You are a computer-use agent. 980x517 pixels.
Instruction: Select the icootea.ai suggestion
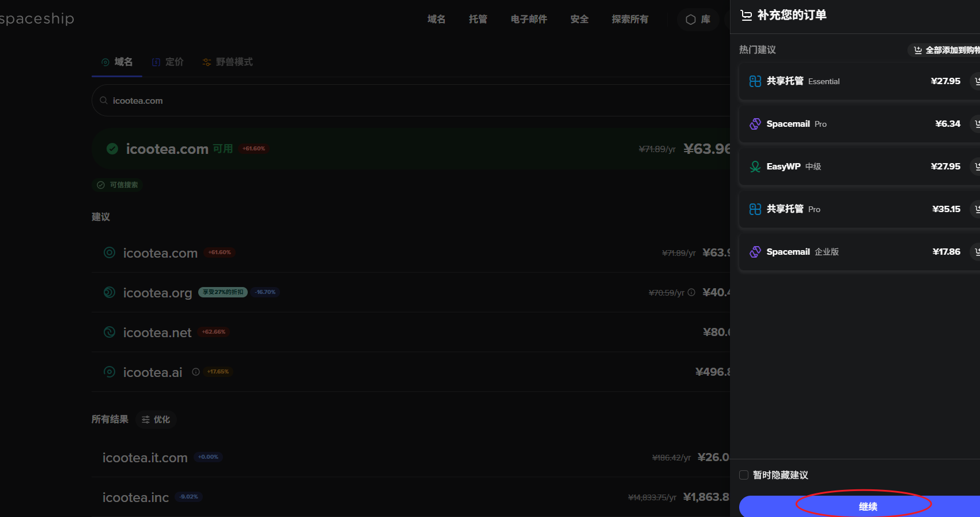(411, 372)
